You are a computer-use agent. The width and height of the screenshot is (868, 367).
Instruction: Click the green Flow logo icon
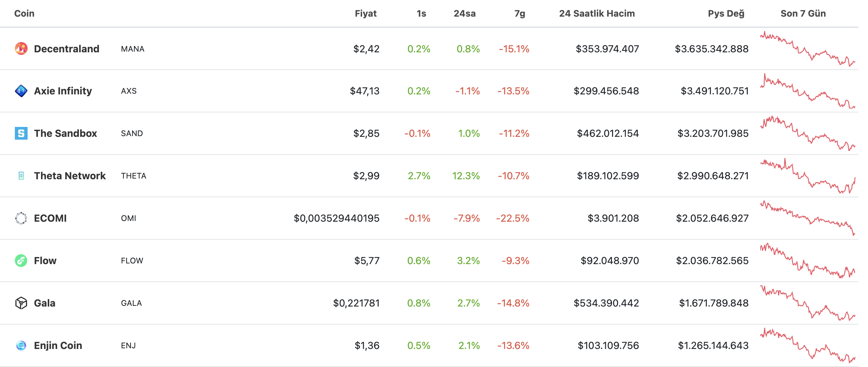click(x=21, y=261)
